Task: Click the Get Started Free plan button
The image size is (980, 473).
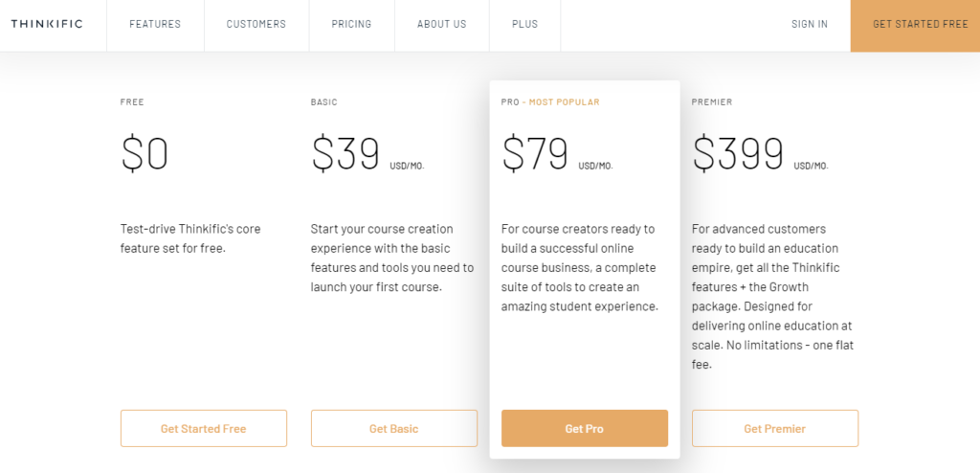Action: pyautogui.click(x=204, y=429)
